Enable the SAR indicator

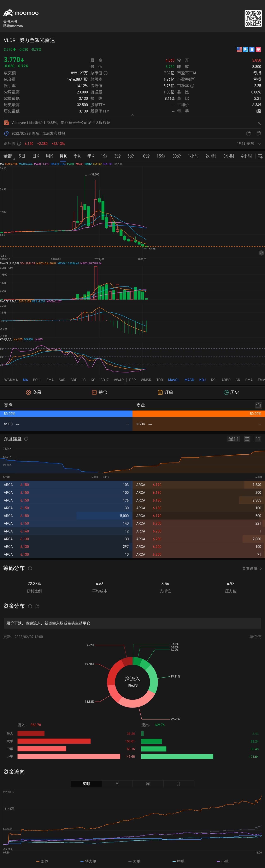click(62, 380)
